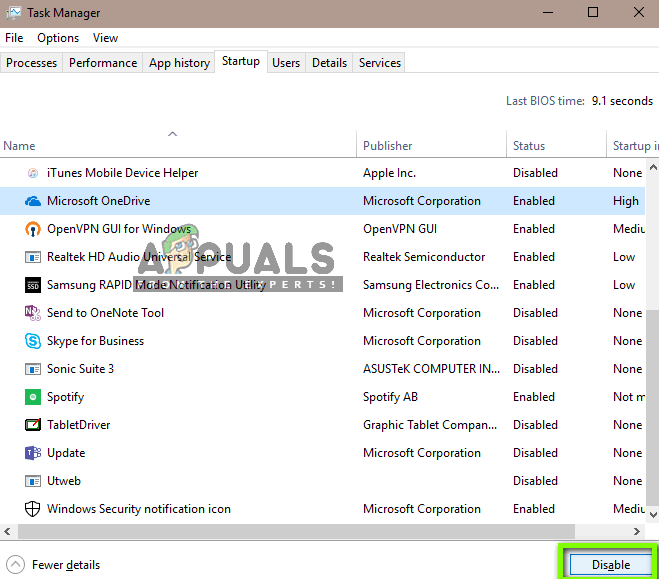The height and width of the screenshot is (579, 659).
Task: Open the File menu
Action: [x=14, y=38]
